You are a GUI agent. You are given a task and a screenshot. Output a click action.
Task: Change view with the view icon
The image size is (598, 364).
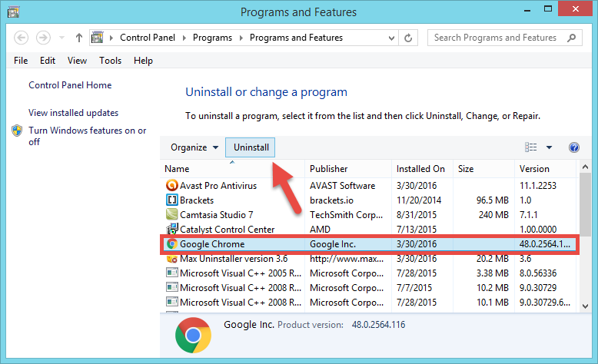pyautogui.click(x=531, y=147)
